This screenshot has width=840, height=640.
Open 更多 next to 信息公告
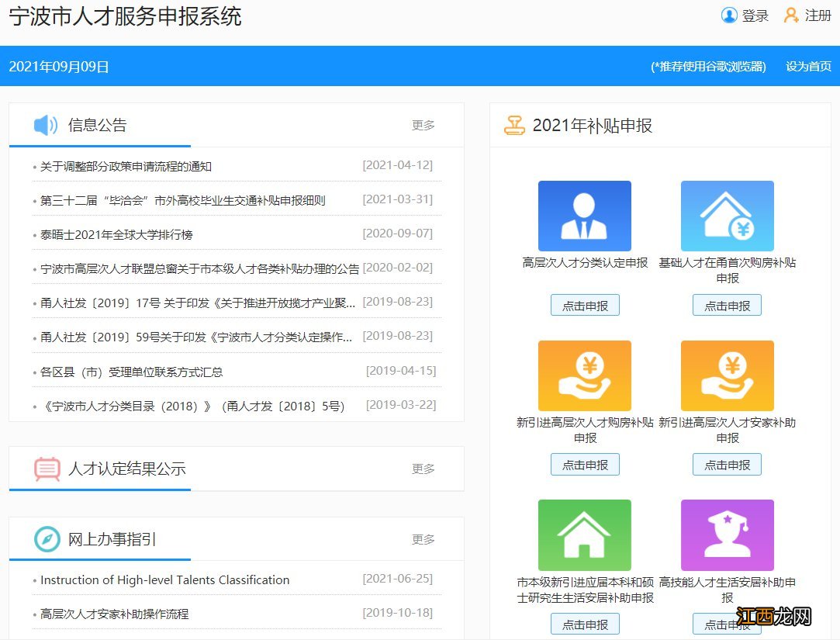(423, 126)
